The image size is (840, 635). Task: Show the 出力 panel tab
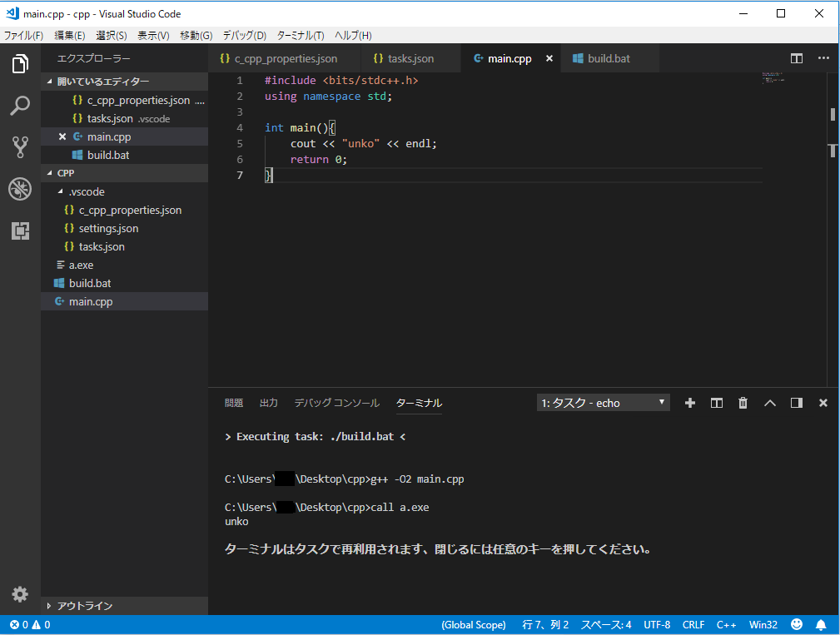click(268, 403)
